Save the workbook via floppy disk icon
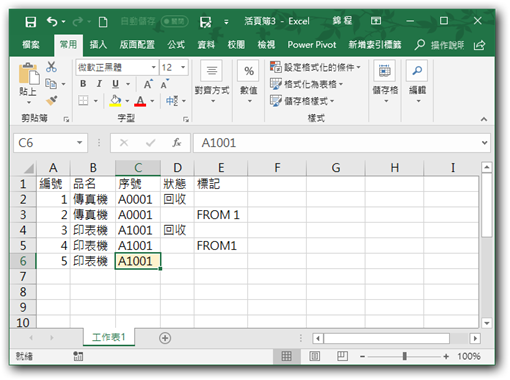The image size is (510, 380). (31, 22)
